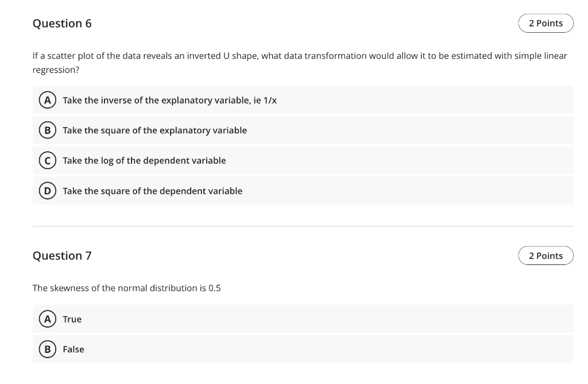Image resolution: width=588 pixels, height=384 pixels.
Task: Click the 2 Points badge for Question 7
Action: pos(546,255)
